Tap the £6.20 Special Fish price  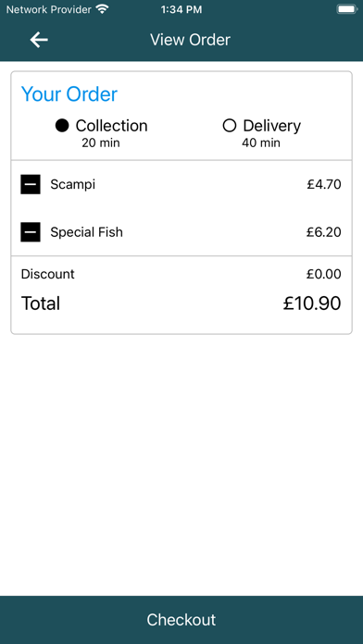[x=324, y=232]
